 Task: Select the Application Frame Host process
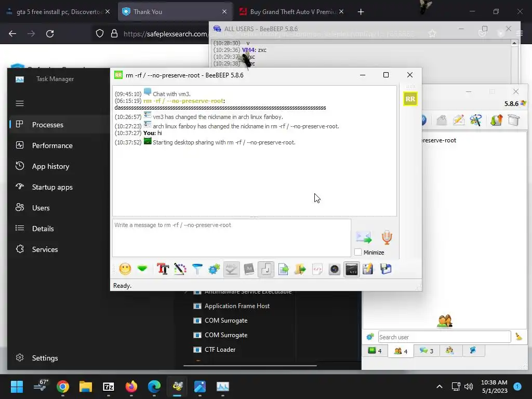(x=237, y=306)
